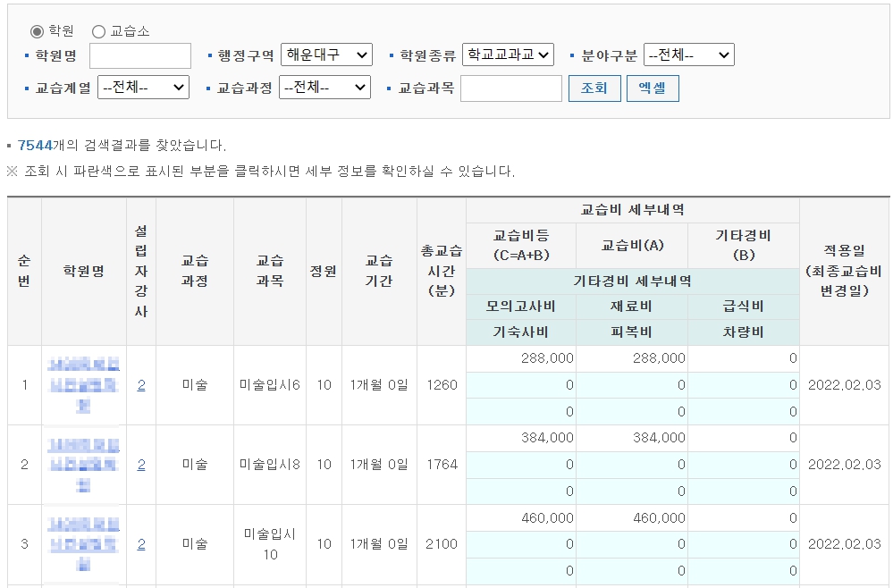893x588 pixels.
Task: Expand the 교습계열 dropdown set to 전체
Action: click(143, 88)
